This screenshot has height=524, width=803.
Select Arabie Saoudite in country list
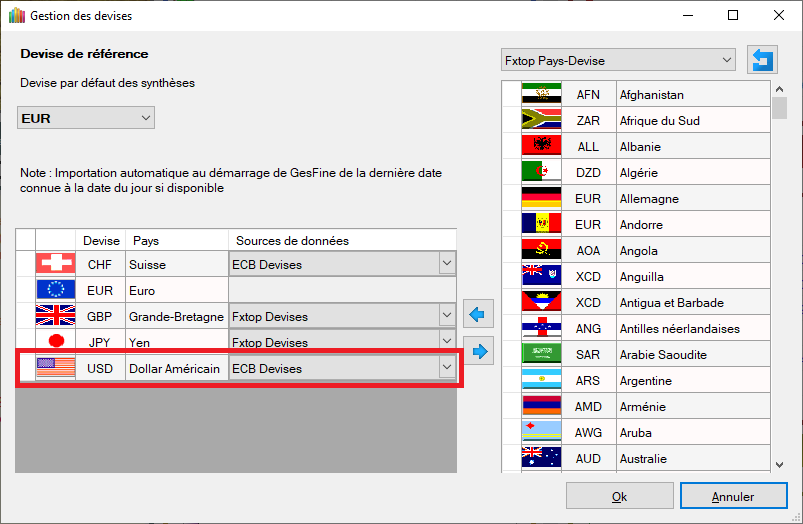(693, 354)
